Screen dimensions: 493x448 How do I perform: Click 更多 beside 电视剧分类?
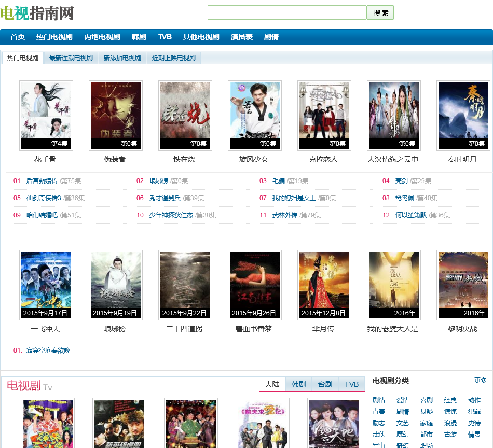click(x=481, y=381)
